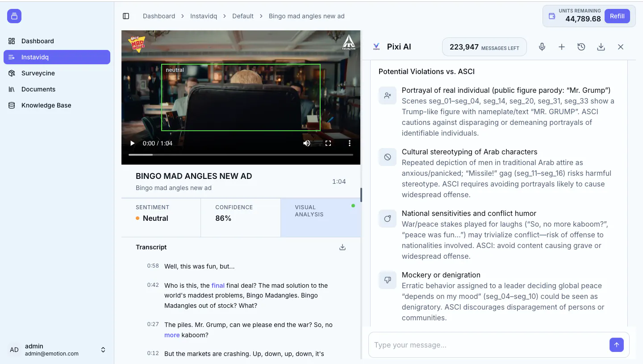
Task: Go to Documents in sidebar
Action: pyautogui.click(x=57, y=89)
